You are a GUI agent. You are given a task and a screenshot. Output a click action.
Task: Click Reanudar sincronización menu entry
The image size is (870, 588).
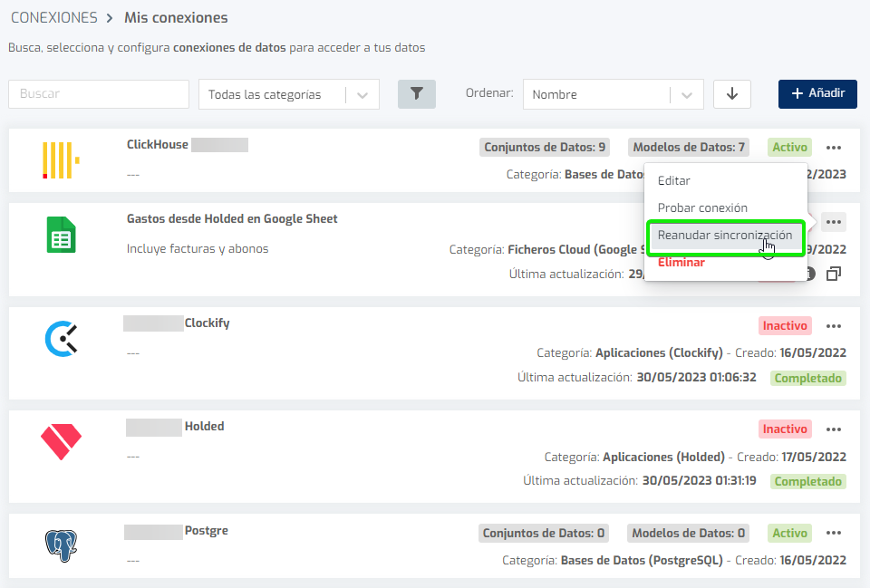pos(726,236)
